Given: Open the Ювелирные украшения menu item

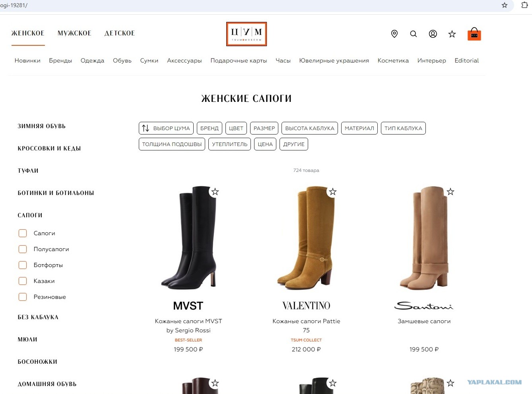Looking at the screenshot, I should point(334,60).
